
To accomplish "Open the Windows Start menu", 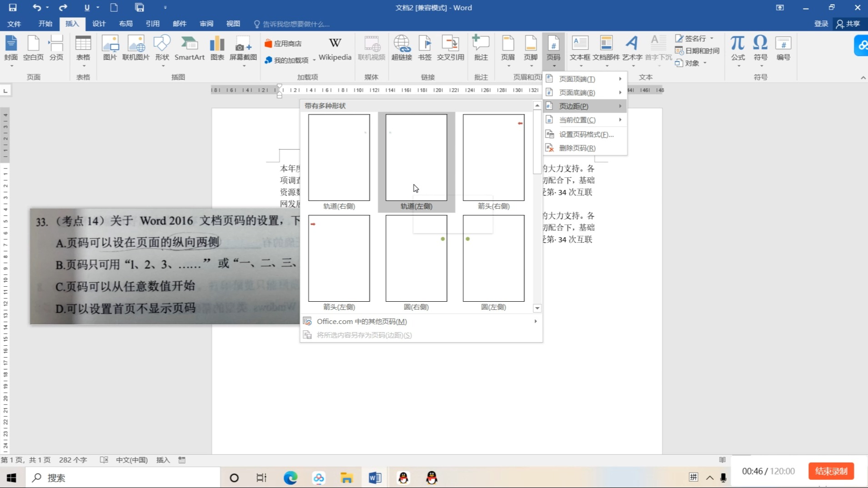I will click(x=11, y=478).
